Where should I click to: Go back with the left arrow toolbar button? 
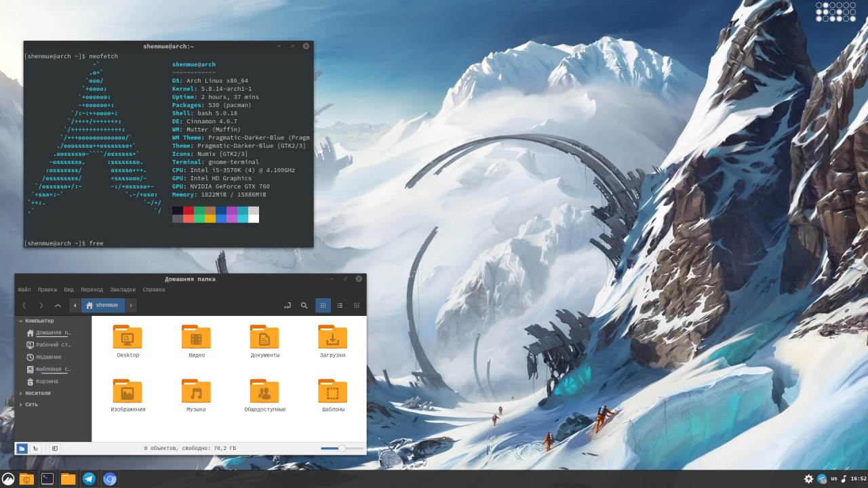24,306
